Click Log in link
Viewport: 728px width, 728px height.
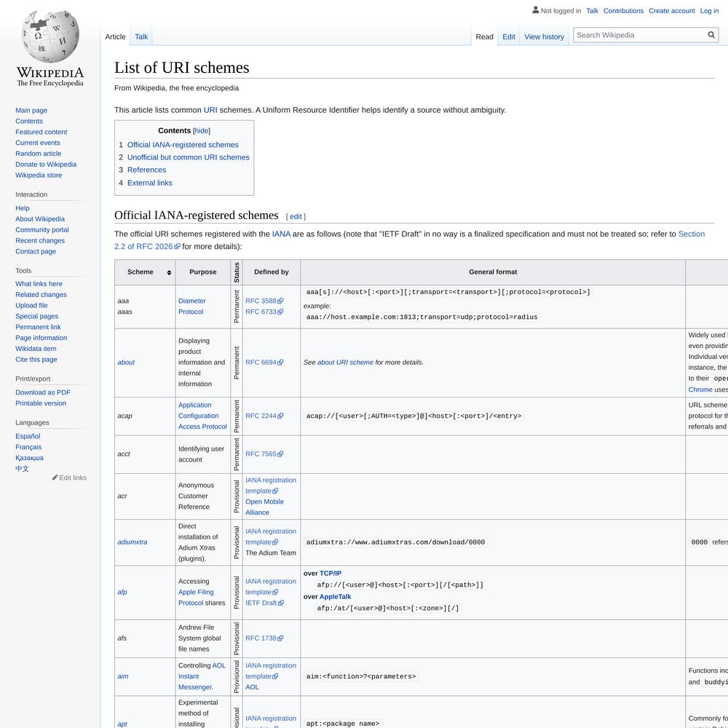pyautogui.click(x=709, y=11)
